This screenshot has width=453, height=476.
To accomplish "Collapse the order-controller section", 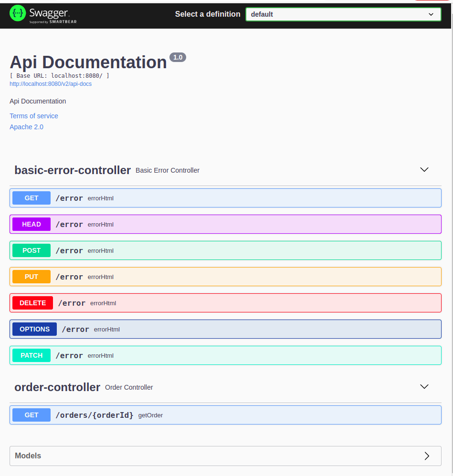I will (424, 387).
